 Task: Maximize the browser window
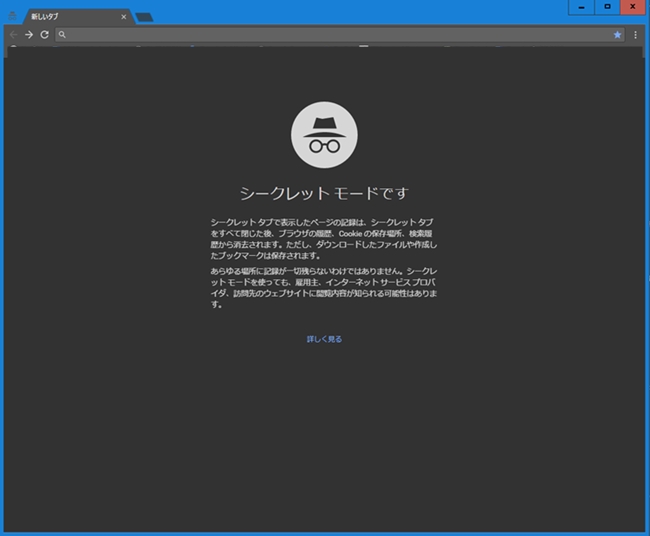[606, 7]
